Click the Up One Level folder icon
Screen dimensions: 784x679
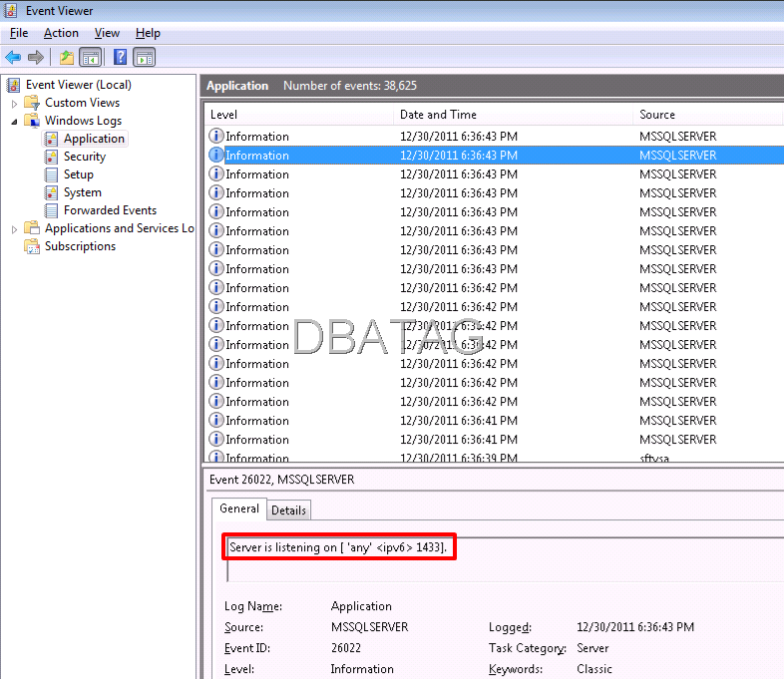[x=67, y=57]
